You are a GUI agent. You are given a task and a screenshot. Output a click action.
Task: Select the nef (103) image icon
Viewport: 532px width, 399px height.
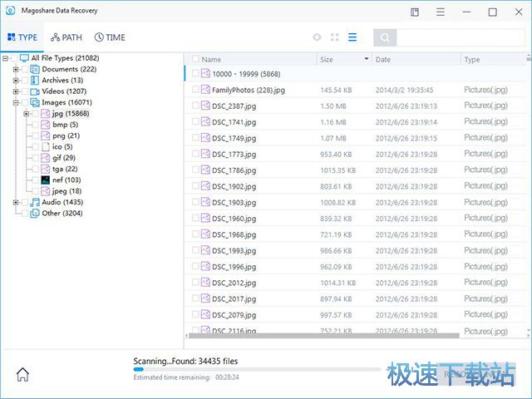[46, 180]
